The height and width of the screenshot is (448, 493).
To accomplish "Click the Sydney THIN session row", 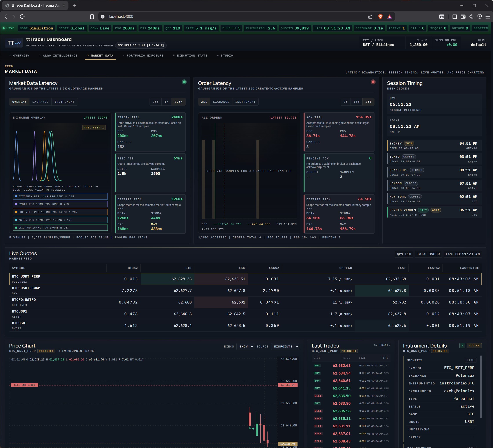I will click(434, 146).
